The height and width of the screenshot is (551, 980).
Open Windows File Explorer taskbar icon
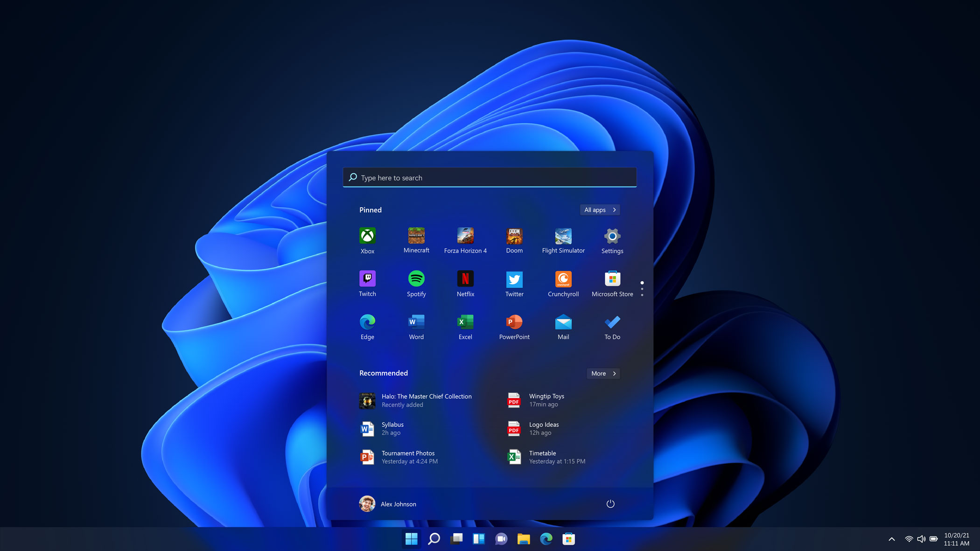click(x=524, y=538)
